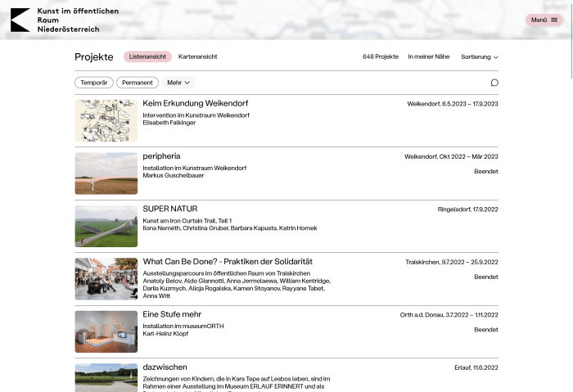Click In meiner Nähe link
This screenshot has width=573, height=392.
point(429,57)
